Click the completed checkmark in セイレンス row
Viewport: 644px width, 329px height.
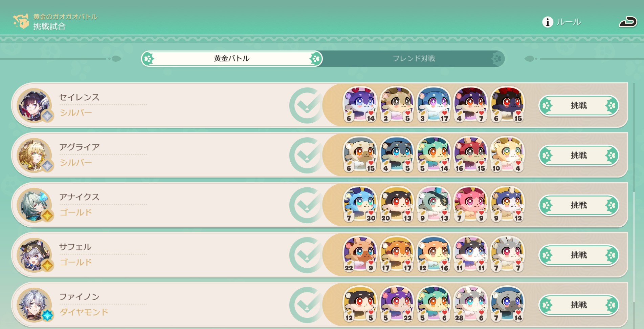306,105
